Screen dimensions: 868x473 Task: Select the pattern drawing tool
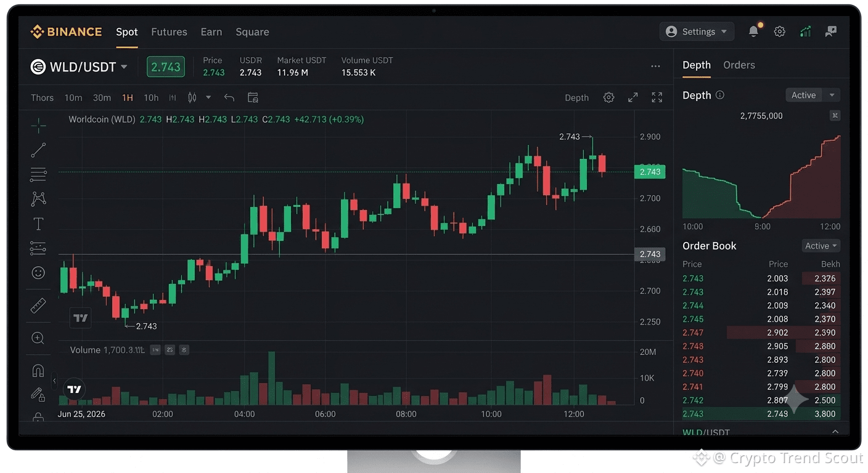(38, 199)
